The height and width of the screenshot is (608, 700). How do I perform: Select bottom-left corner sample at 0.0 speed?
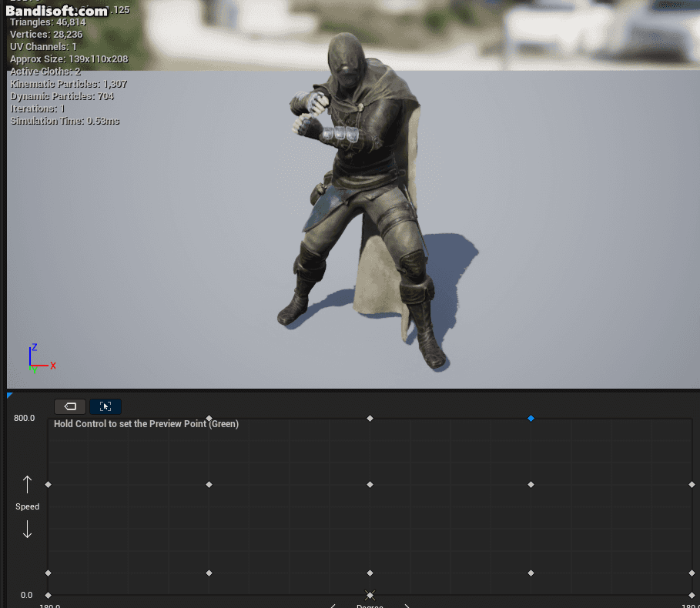49,595
